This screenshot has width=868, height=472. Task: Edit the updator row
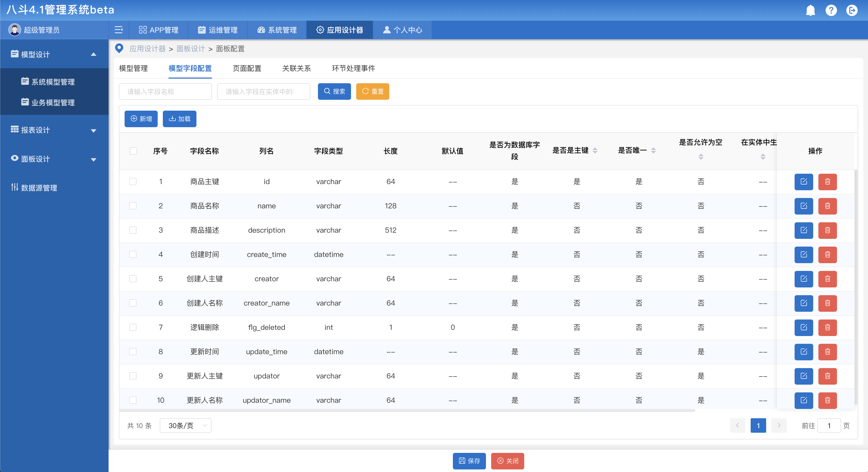coord(804,376)
